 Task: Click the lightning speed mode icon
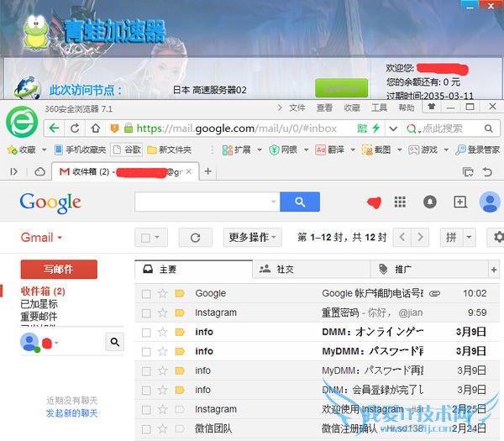pyautogui.click(x=375, y=129)
